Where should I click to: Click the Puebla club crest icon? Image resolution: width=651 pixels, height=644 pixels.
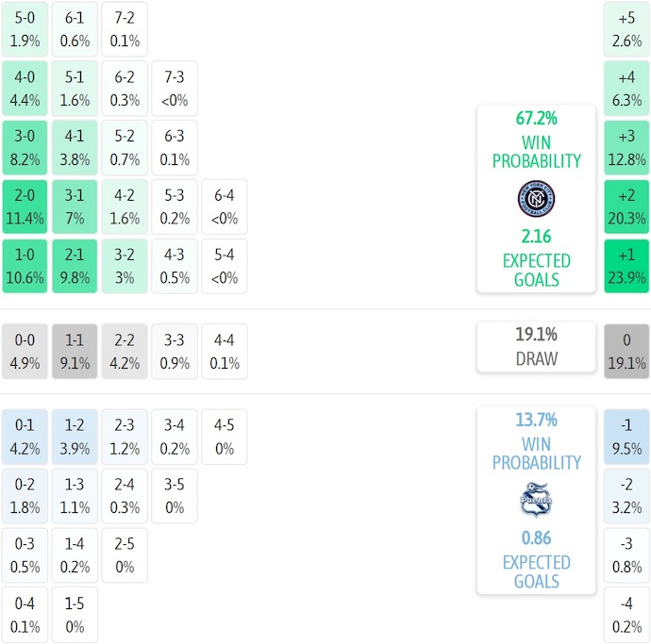point(536,499)
